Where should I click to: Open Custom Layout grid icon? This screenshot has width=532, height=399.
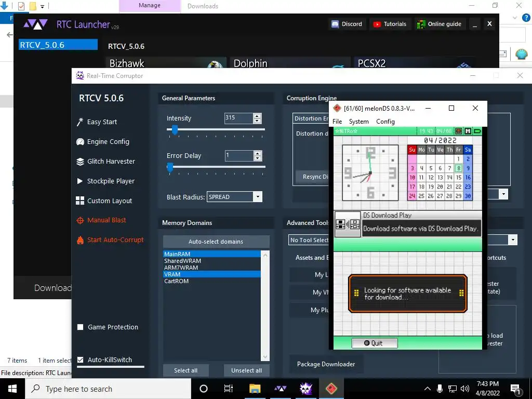tap(80, 201)
